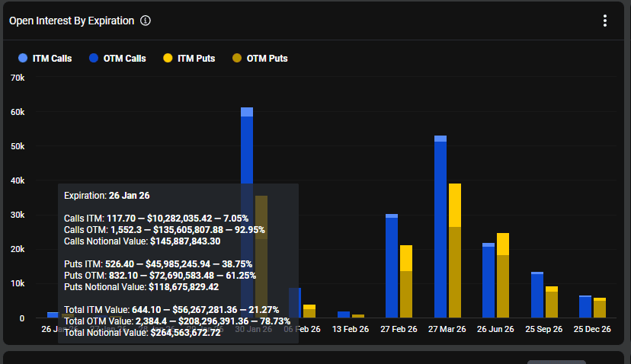631x364 pixels.
Task: Open the three-dot options menu
Action: [x=605, y=21]
